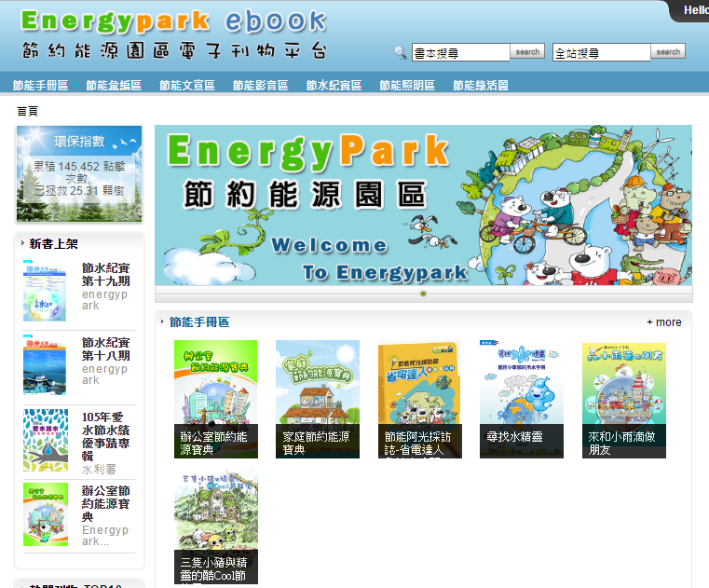Open 節水紀實第十九期 cover thumbnail
The image size is (709, 588).
(45, 291)
